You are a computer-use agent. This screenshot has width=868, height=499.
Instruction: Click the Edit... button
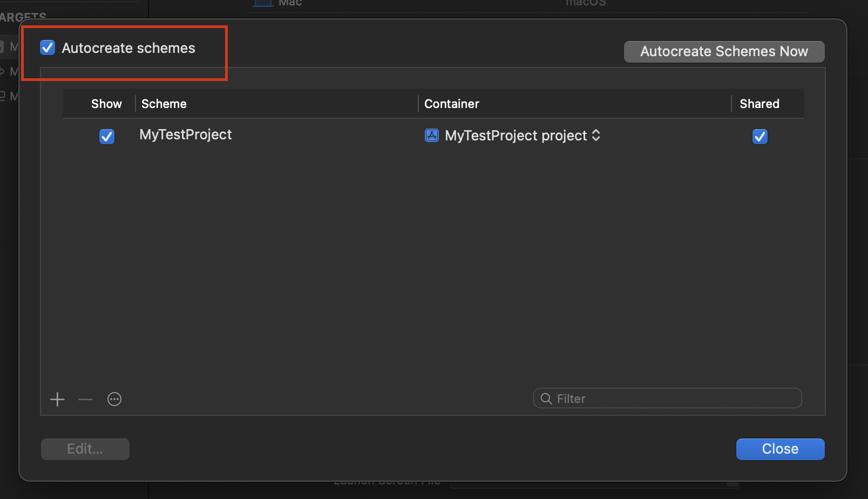pos(85,449)
